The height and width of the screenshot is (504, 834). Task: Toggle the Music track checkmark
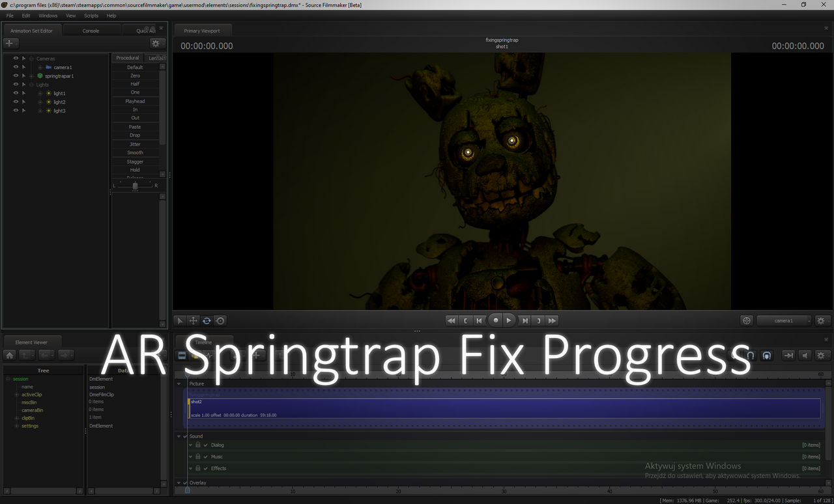205,456
